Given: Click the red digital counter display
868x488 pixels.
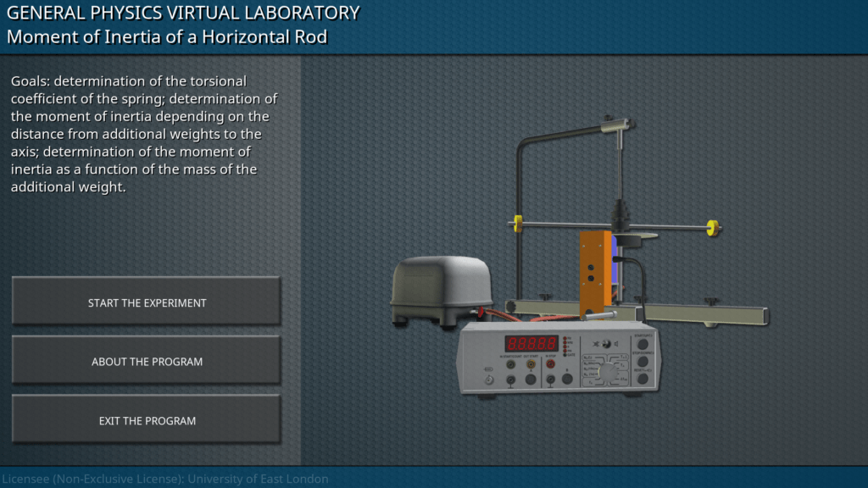Looking at the screenshot, I should pos(531,343).
